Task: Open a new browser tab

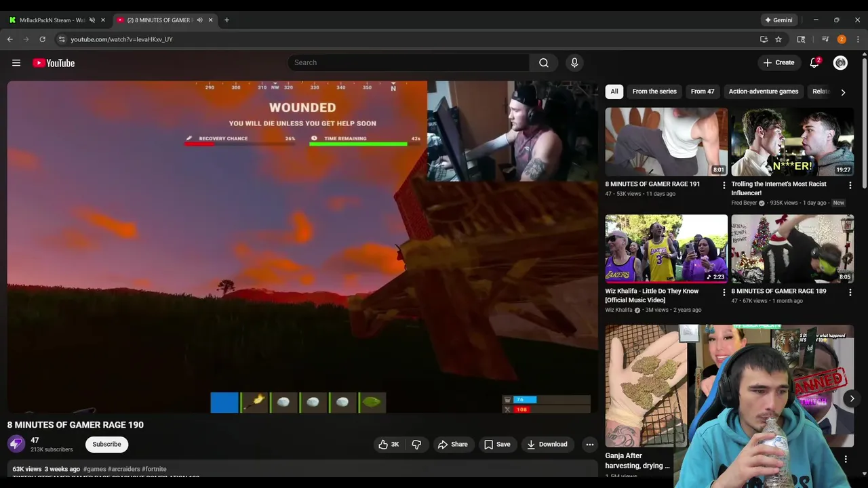Action: point(226,20)
